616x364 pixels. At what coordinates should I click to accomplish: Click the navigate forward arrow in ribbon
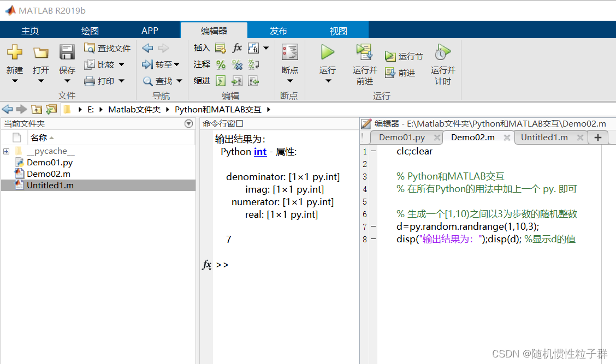(x=163, y=48)
